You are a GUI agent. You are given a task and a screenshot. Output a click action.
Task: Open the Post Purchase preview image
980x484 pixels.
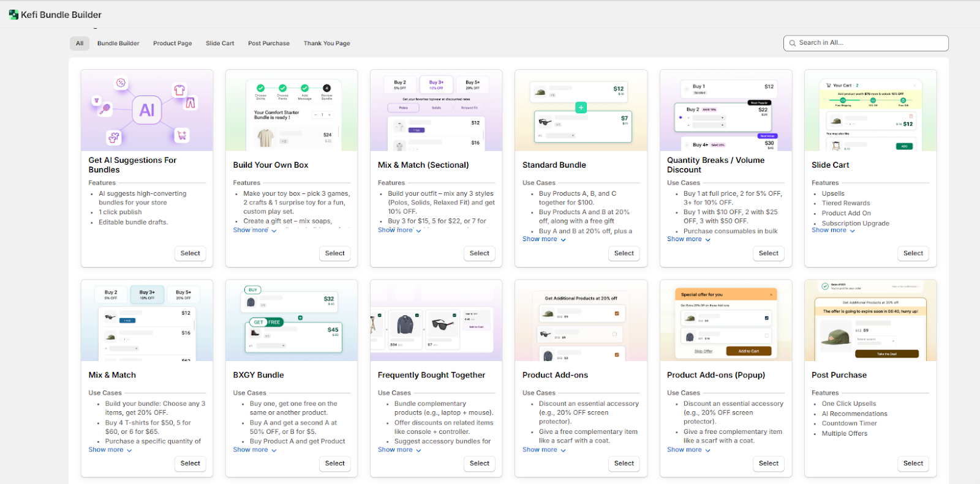click(x=870, y=321)
